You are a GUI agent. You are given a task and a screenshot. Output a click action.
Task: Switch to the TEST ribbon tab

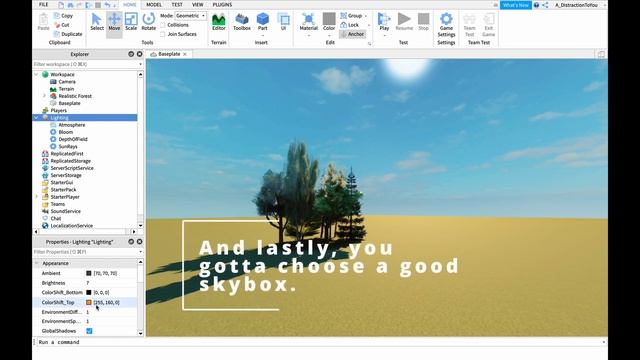tap(177, 4)
